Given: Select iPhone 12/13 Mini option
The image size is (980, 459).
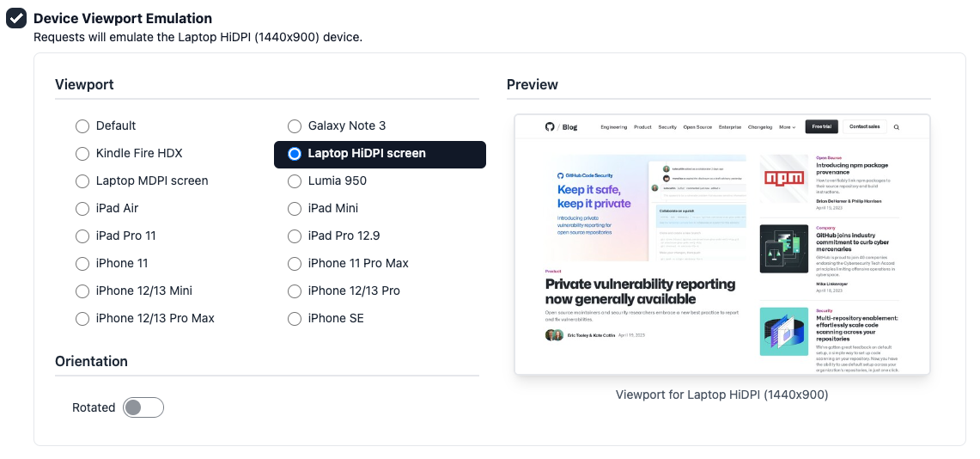Looking at the screenshot, I should coord(82,291).
